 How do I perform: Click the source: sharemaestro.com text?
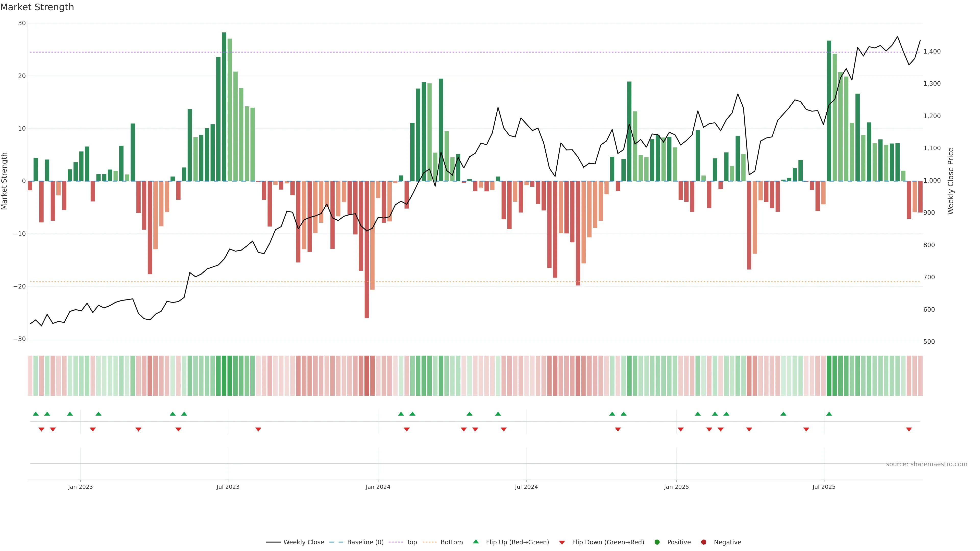tap(926, 464)
